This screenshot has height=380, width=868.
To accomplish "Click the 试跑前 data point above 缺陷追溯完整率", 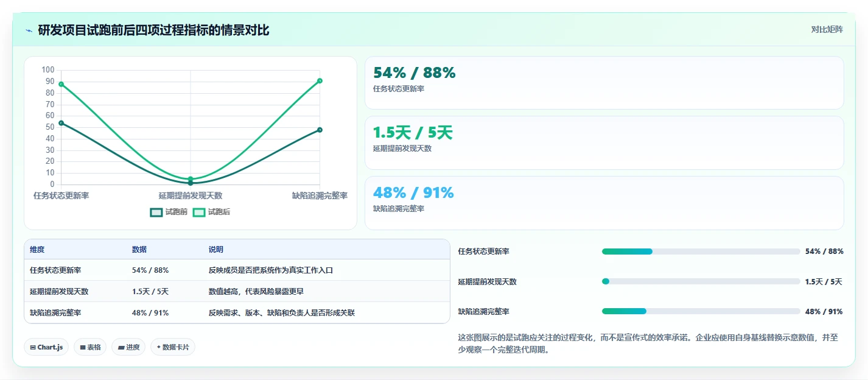I will (320, 130).
